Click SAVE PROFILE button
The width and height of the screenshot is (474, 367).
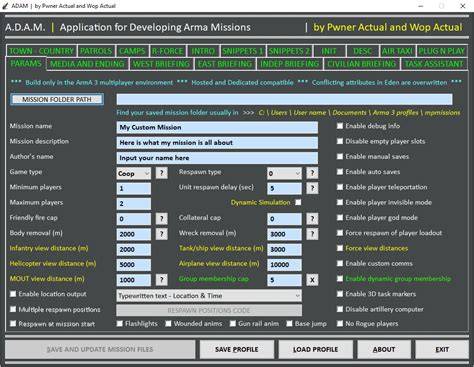(237, 349)
